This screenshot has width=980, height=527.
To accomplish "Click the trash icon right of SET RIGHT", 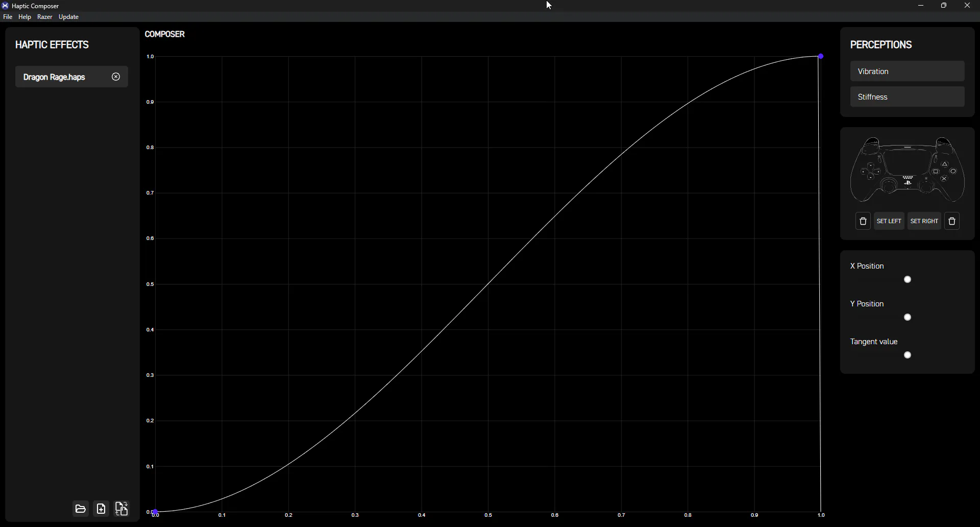I will (952, 222).
